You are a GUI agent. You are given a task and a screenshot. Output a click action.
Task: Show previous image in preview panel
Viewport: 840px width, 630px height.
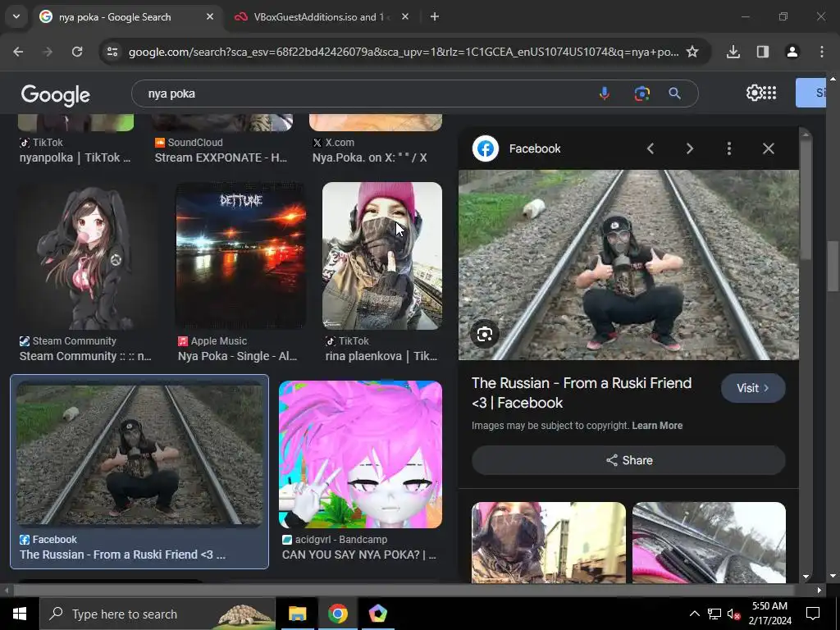click(651, 148)
